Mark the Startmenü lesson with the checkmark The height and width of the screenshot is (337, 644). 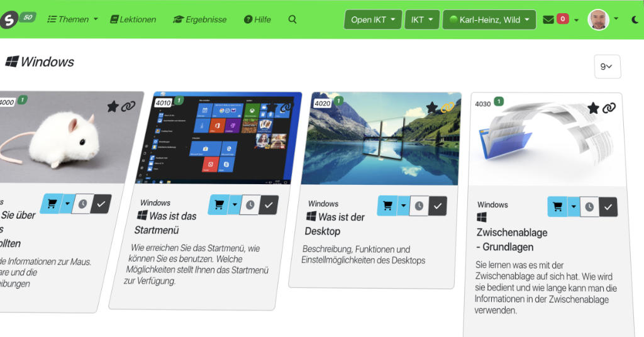269,204
